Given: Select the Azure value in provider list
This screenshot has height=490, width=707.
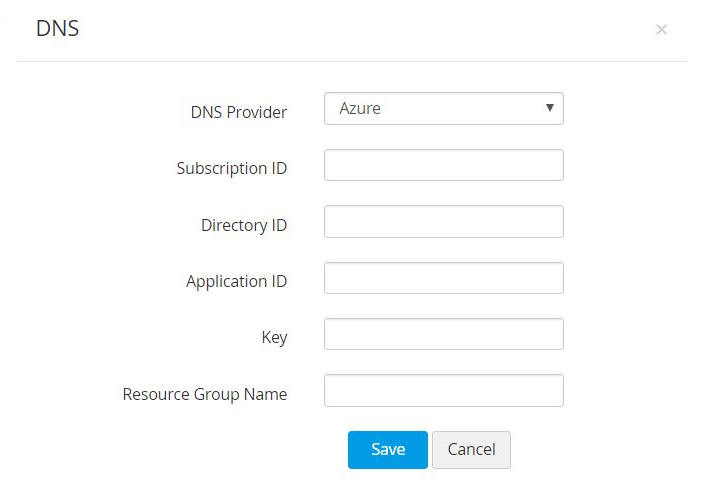Looking at the screenshot, I should [360, 109].
